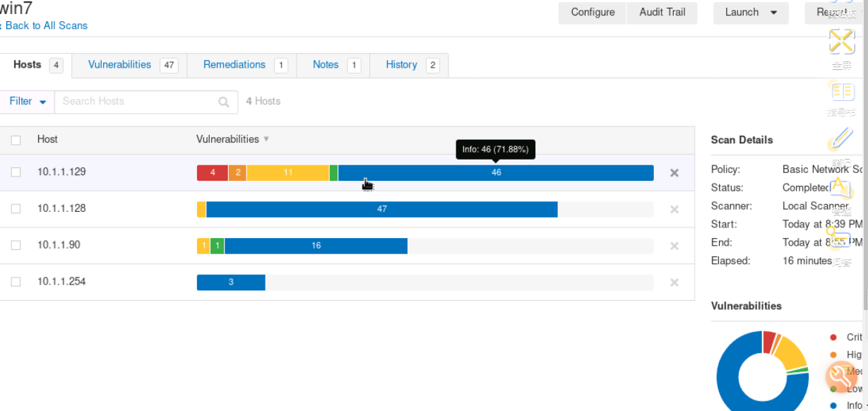The height and width of the screenshot is (411, 868).
Task: Check the box for host 10.1.1.128
Action: [x=16, y=209]
